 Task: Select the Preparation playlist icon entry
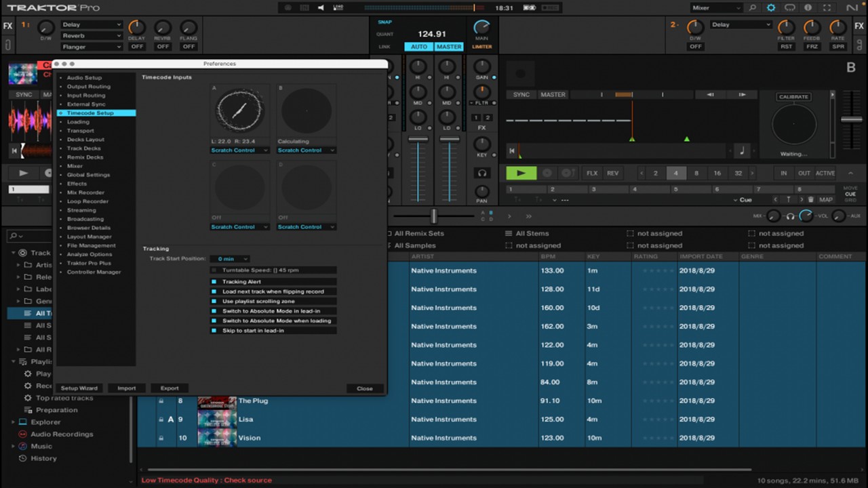pyautogui.click(x=56, y=410)
